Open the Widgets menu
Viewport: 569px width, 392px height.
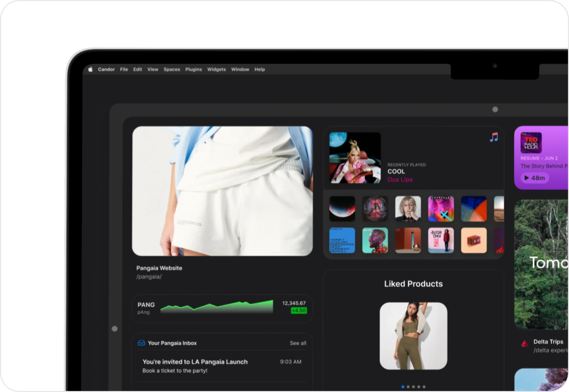click(216, 69)
